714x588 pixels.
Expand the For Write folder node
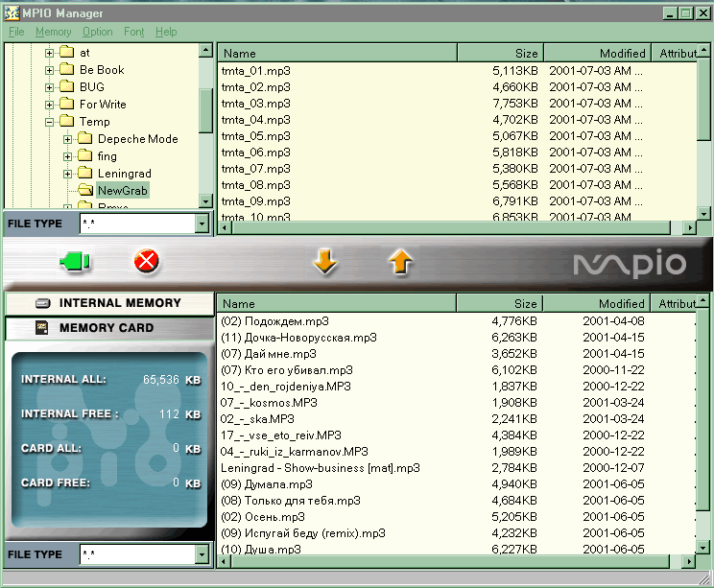[x=49, y=105]
